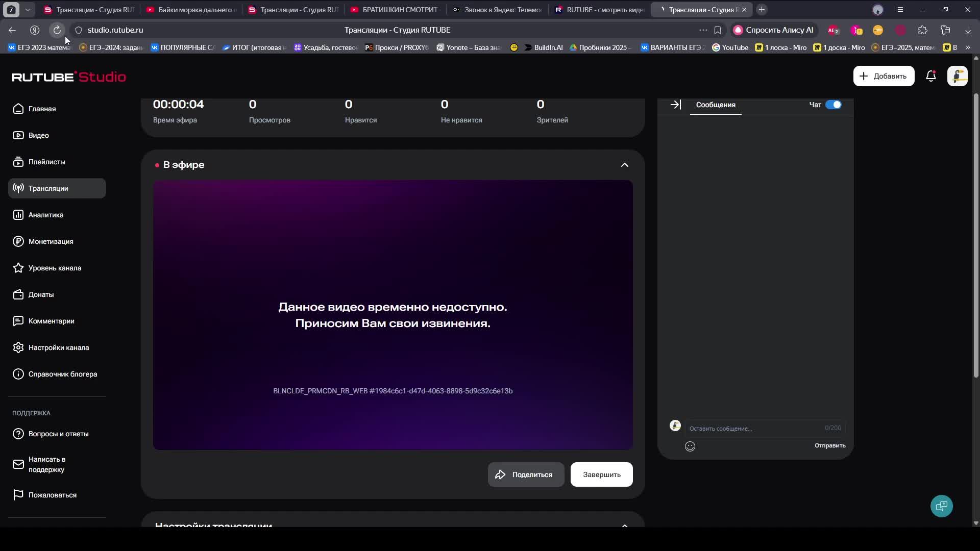Select Трансляции in sidebar
This screenshot has width=980, height=551.
click(x=57, y=188)
